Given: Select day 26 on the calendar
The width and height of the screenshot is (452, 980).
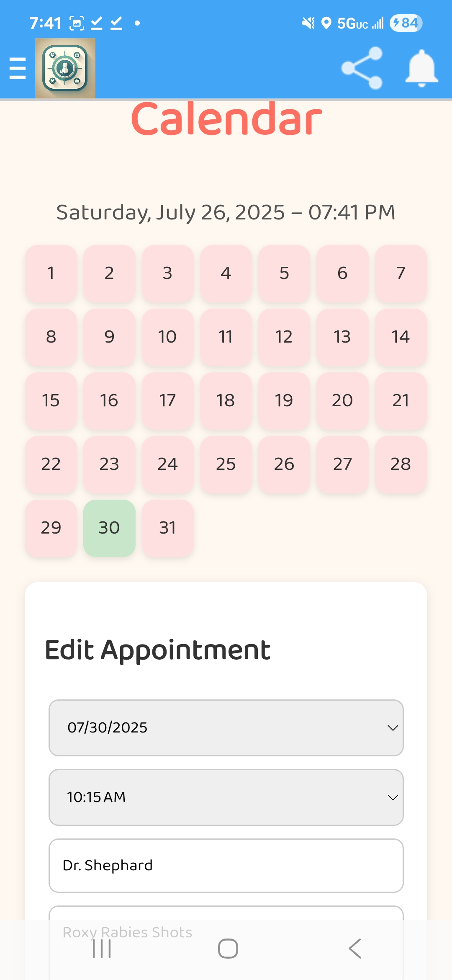Looking at the screenshot, I should [x=284, y=464].
